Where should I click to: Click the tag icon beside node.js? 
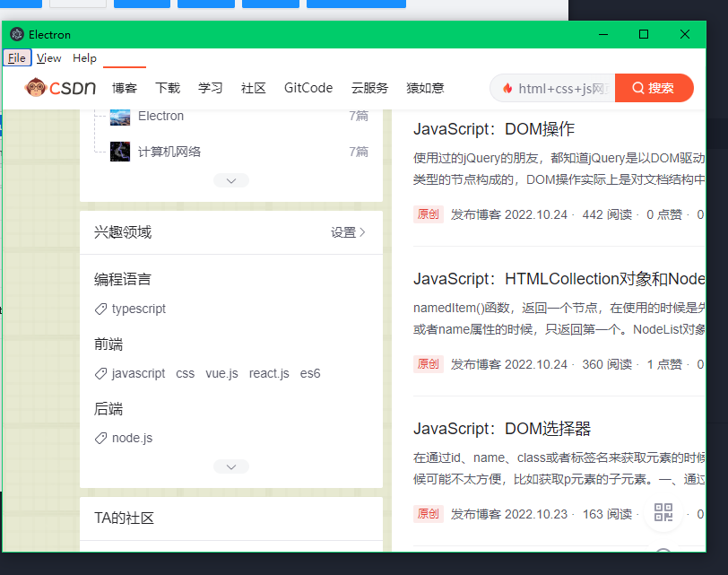[100, 438]
